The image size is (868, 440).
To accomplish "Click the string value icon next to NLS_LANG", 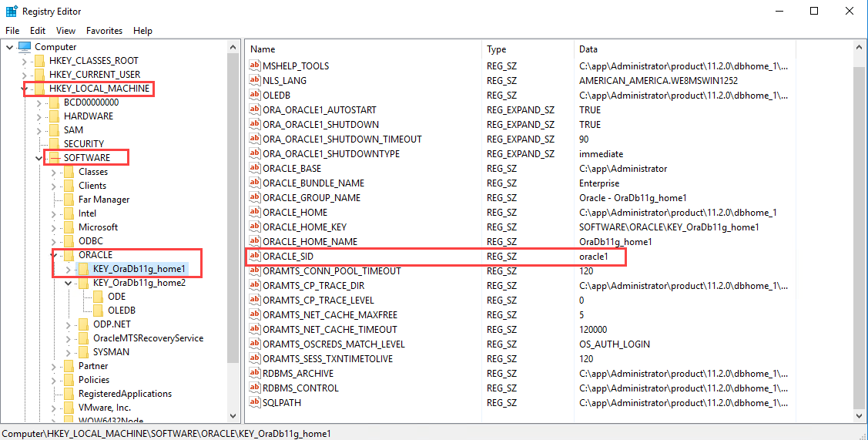I will pyautogui.click(x=255, y=80).
